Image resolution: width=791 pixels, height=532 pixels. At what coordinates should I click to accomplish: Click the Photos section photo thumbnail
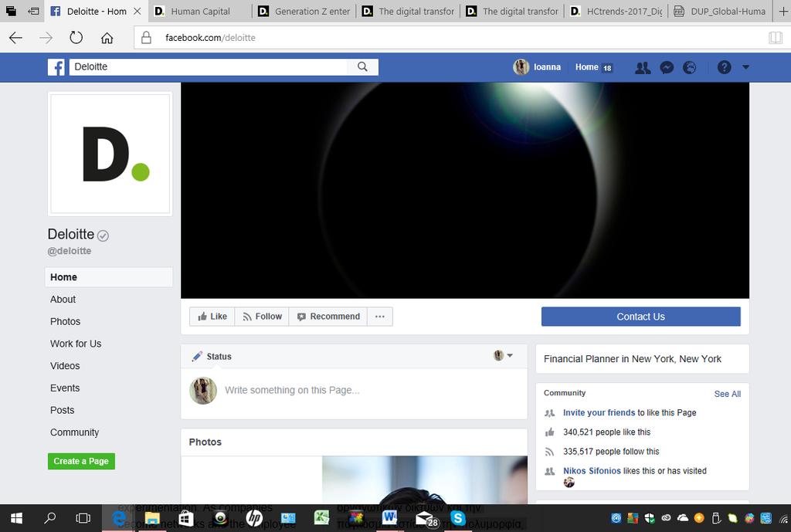(425, 480)
